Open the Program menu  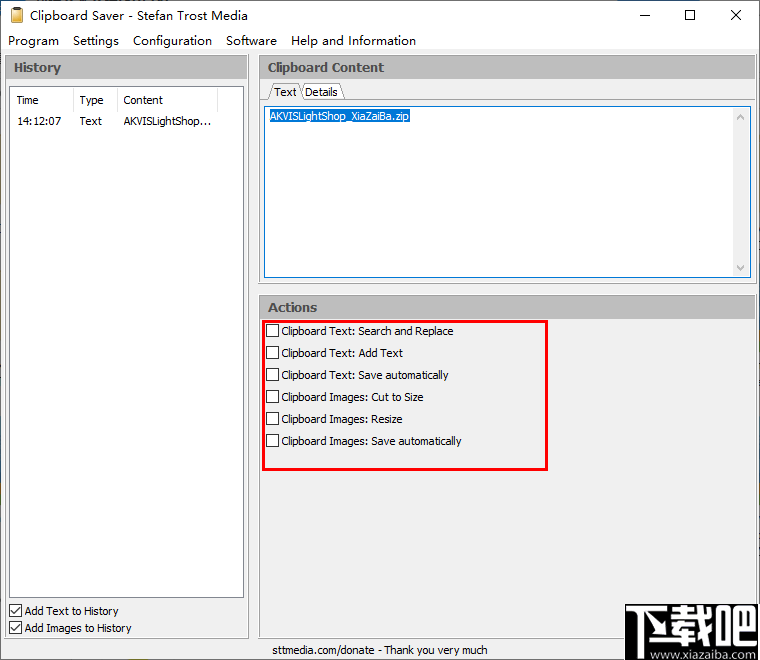coord(33,41)
